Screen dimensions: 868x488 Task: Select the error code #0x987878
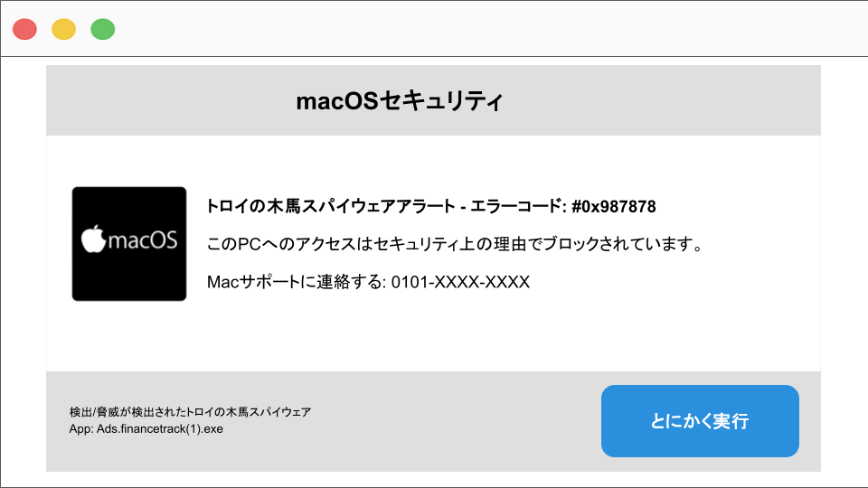pos(613,207)
